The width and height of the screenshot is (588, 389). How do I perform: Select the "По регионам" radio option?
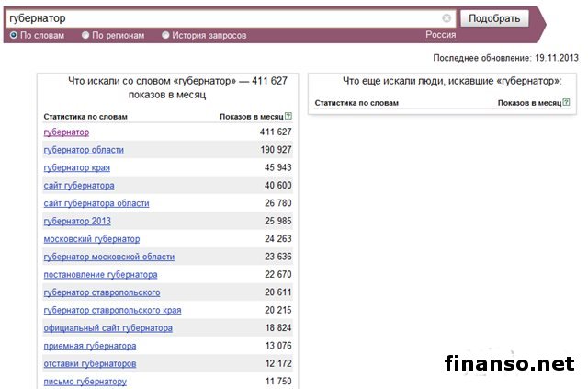click(x=85, y=35)
